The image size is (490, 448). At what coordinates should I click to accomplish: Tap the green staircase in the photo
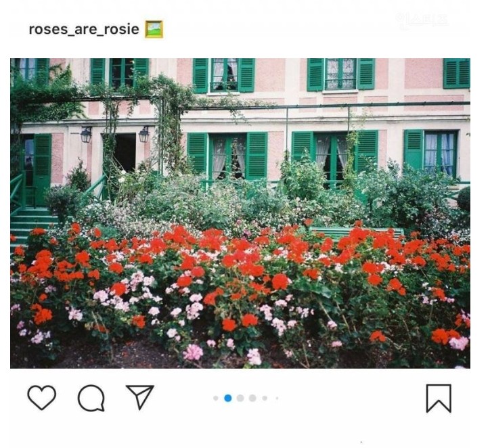click(31, 225)
